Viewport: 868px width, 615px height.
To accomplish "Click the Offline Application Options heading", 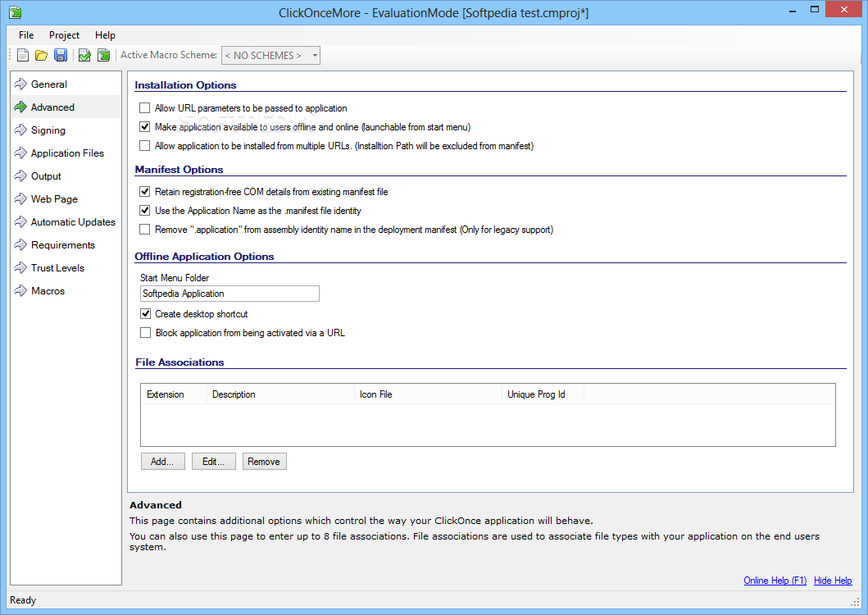I will click(204, 257).
